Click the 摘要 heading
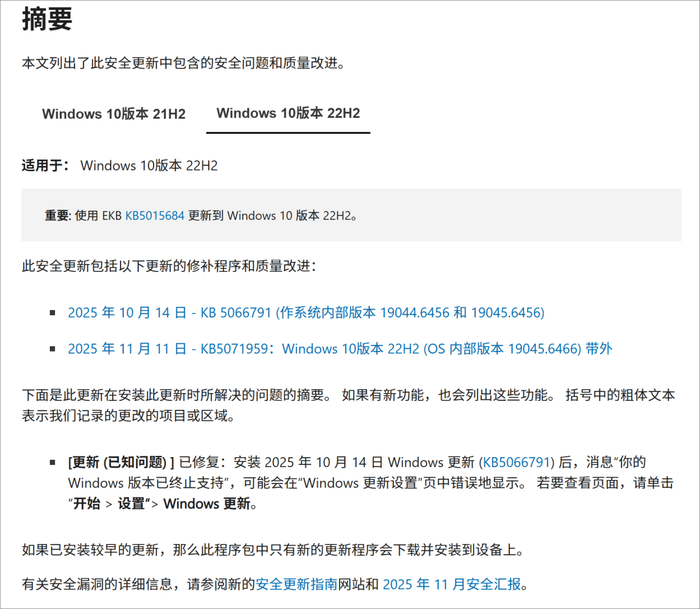The image size is (700, 609). click(x=47, y=19)
